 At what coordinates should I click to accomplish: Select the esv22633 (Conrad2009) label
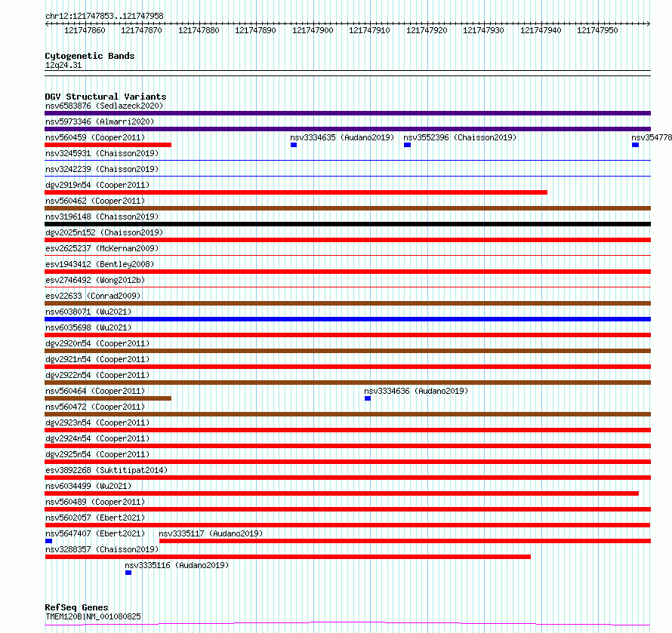point(93,296)
